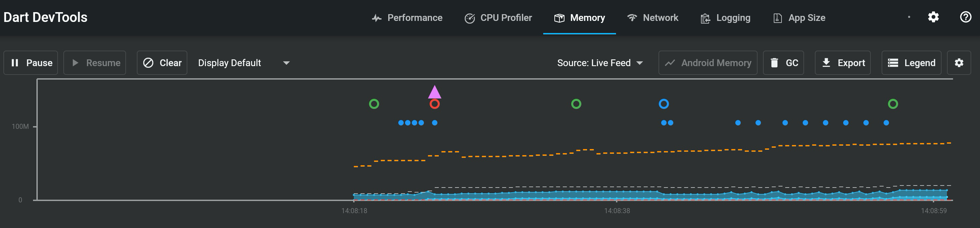The width and height of the screenshot is (980, 228).
Task: Open the global settings gear in top bar
Action: 933,17
